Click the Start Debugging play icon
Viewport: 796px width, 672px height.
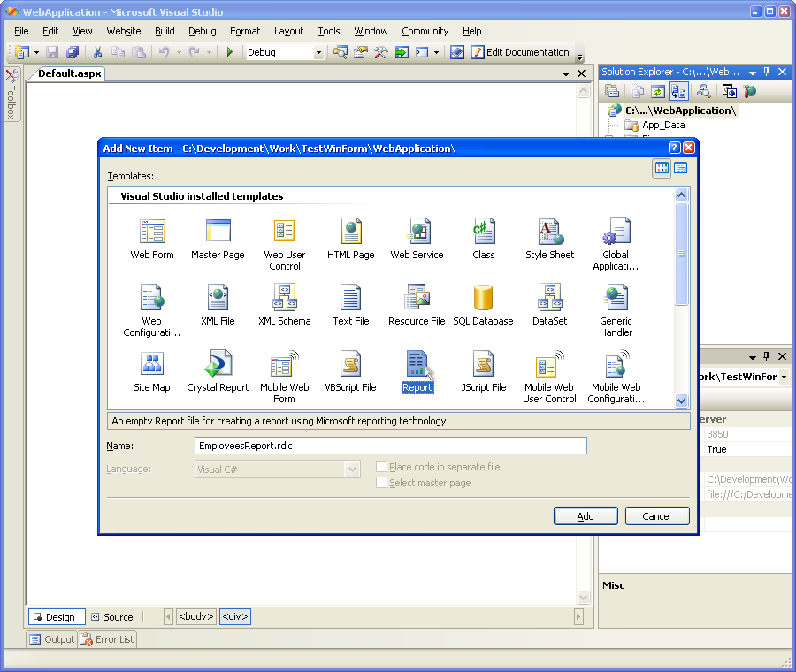230,53
